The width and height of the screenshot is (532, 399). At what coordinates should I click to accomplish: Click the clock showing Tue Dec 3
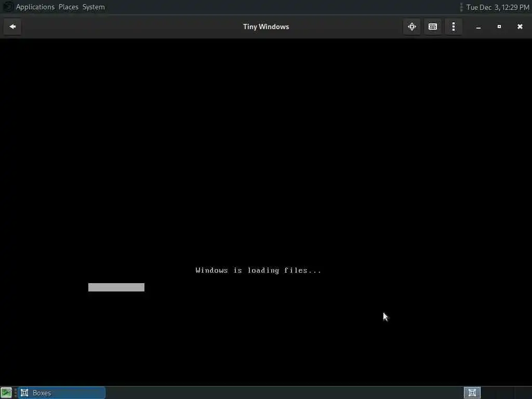497,7
